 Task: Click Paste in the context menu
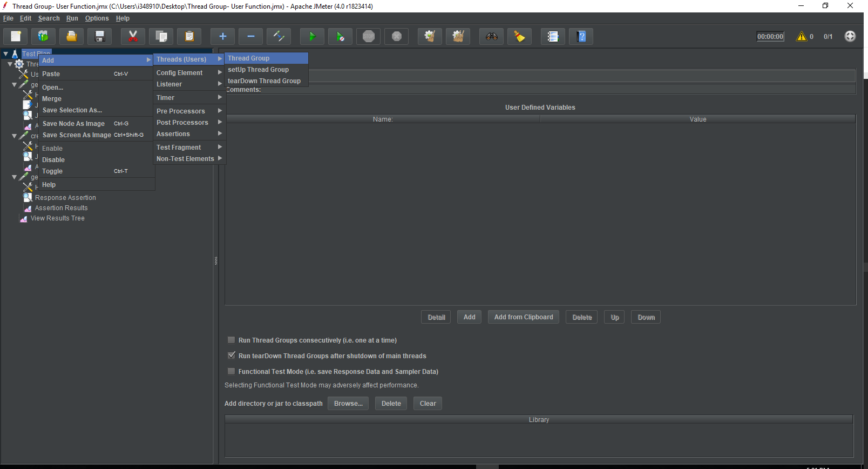coord(97,74)
